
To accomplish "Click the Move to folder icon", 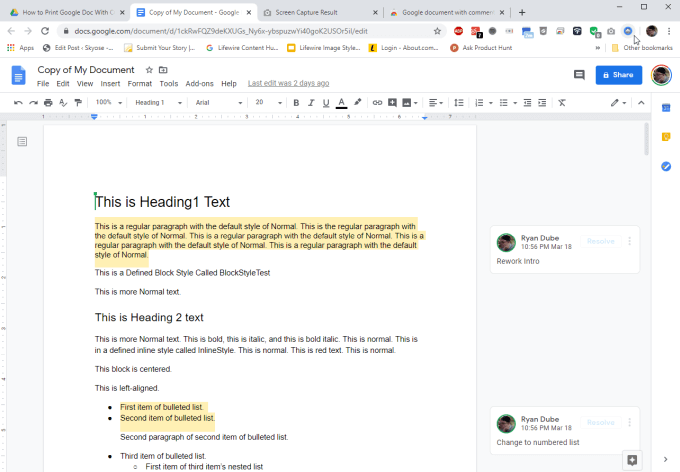I will click(x=163, y=70).
